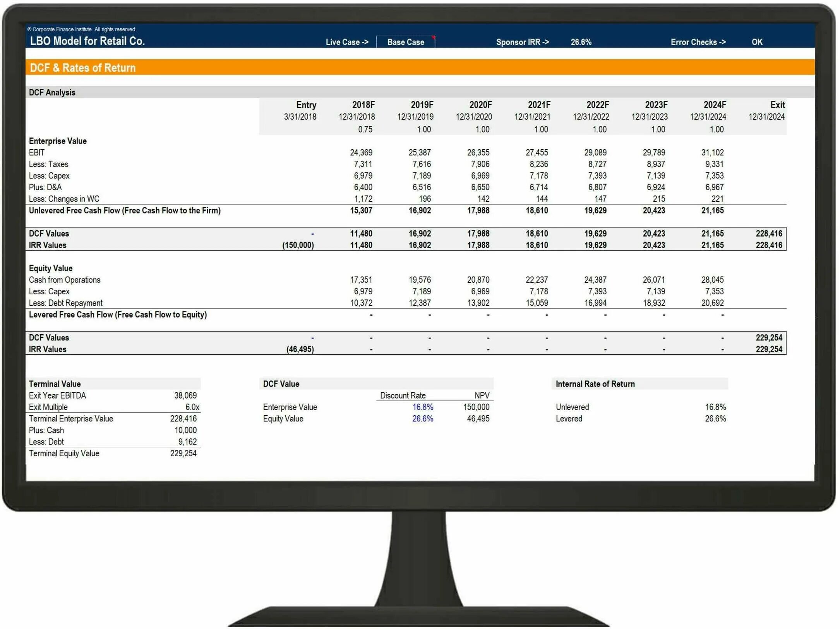Select the Enterprise Value discount rate 16.8%
840x629 pixels.
pos(422,407)
